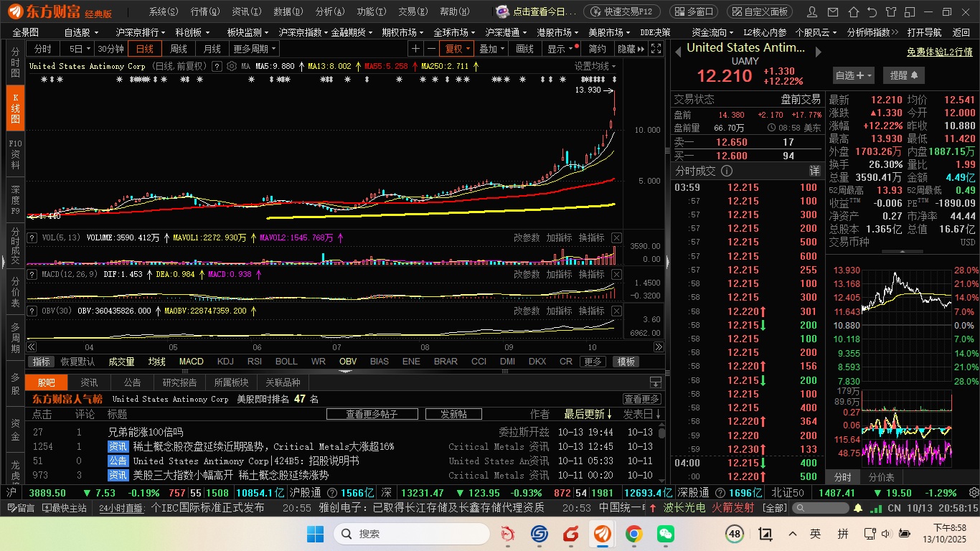The image size is (980, 551).
Task: Click the signal strength icon in status bar
Action: point(877,508)
